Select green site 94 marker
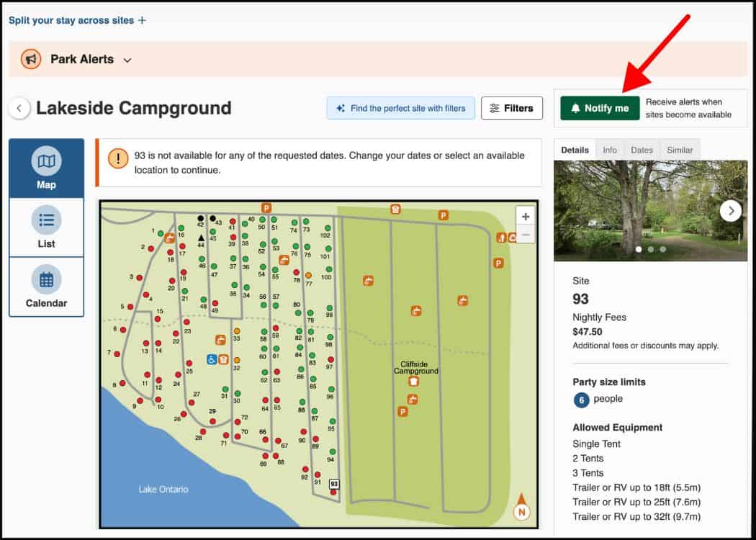This screenshot has height=540, width=756. tap(332, 451)
